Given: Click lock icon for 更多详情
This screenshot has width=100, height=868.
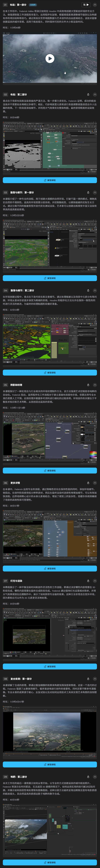Looking at the screenshot, I should [x=88, y=483].
